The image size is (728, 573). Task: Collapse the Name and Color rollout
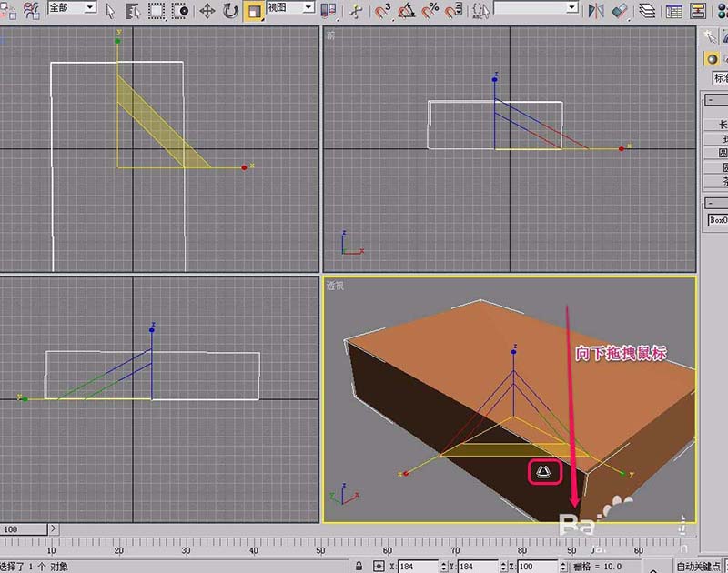(x=711, y=203)
